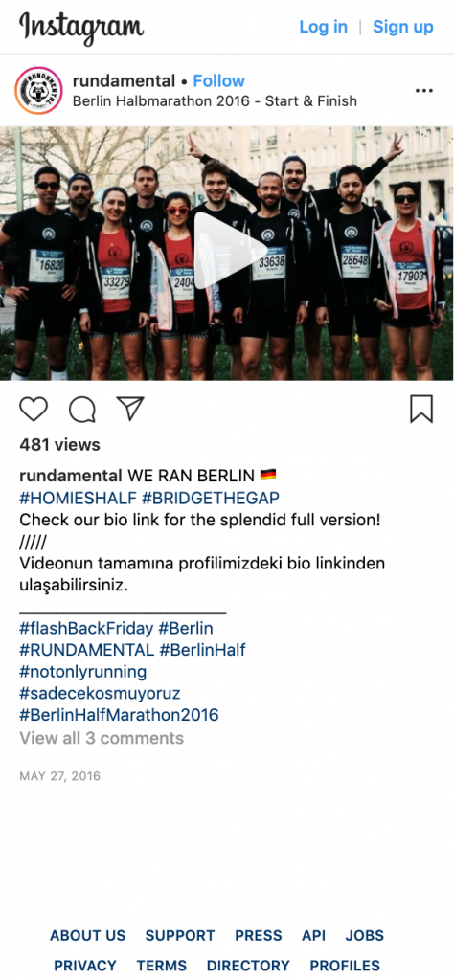The height and width of the screenshot is (980, 454).
Task: Open the #BerlinHalfMarathon2016 hashtag
Action: click(x=119, y=714)
